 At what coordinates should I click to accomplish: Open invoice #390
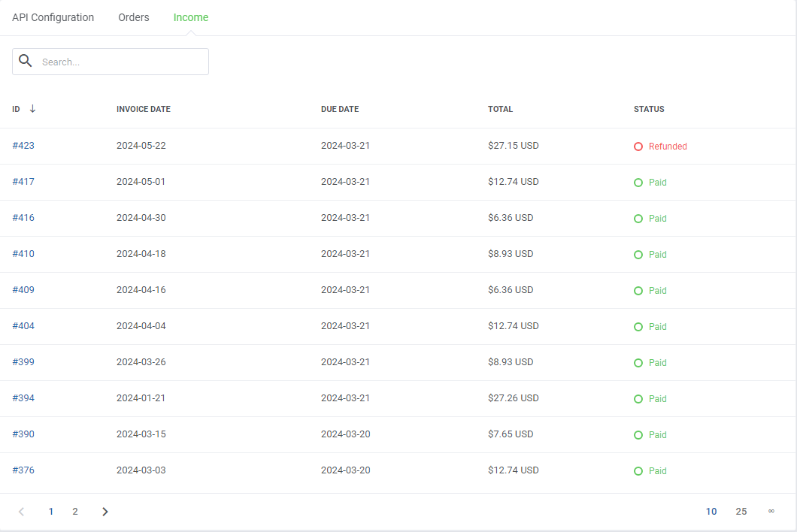[23, 434]
